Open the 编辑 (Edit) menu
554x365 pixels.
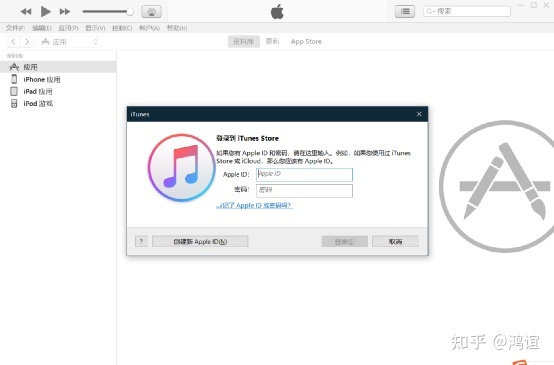click(x=42, y=28)
